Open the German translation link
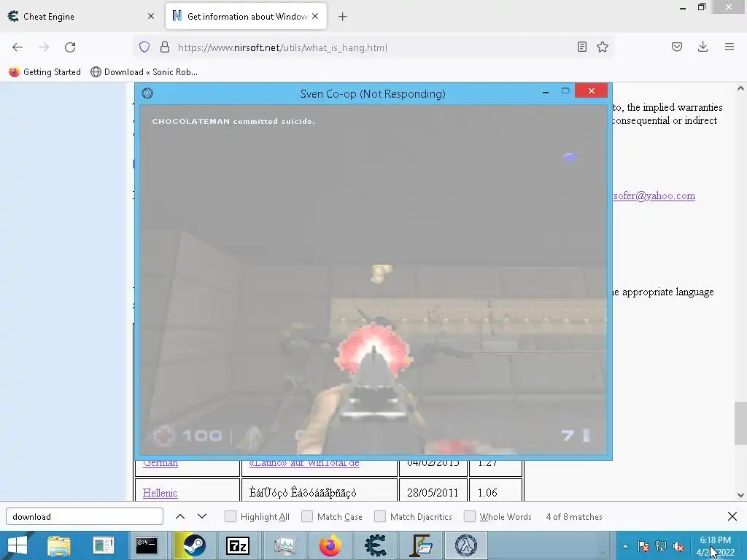Image resolution: width=747 pixels, height=560 pixels. (x=160, y=463)
